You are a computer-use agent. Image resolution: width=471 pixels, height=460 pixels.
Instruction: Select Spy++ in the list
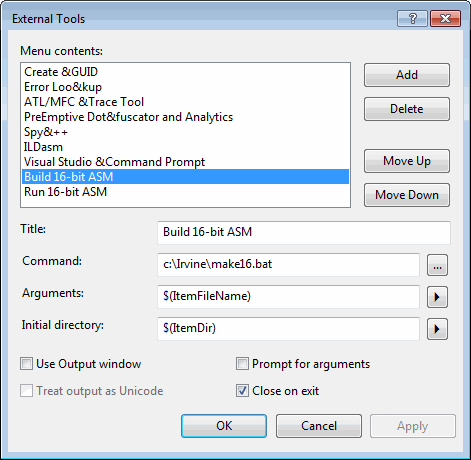[185, 132]
